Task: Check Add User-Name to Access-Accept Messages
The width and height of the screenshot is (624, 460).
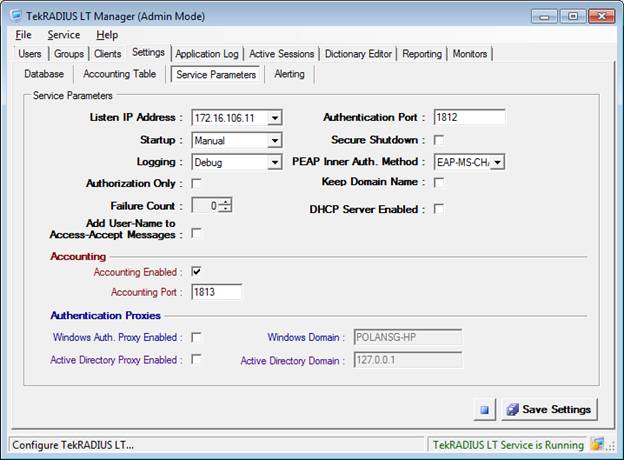Action: click(x=196, y=233)
